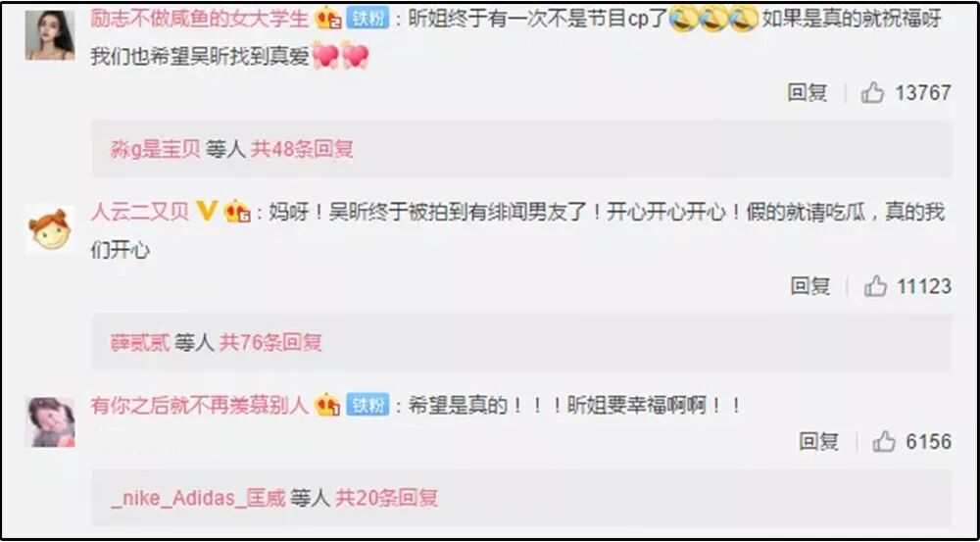Reply to the 希望是真的 comment
The image size is (980, 542).
pyautogui.click(x=818, y=441)
